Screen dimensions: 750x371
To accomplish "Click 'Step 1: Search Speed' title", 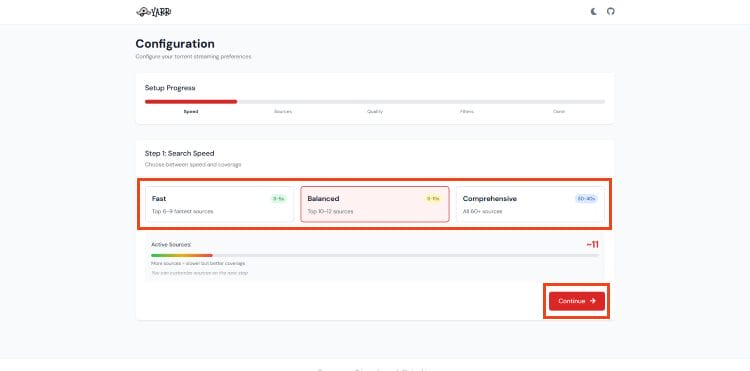I will [x=179, y=153].
